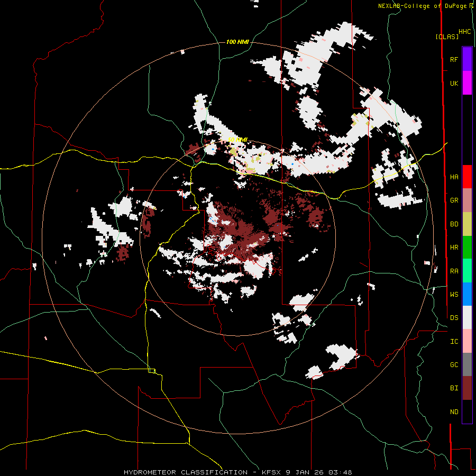Click the GR legend label
The height and width of the screenshot is (476, 476).
point(454,200)
